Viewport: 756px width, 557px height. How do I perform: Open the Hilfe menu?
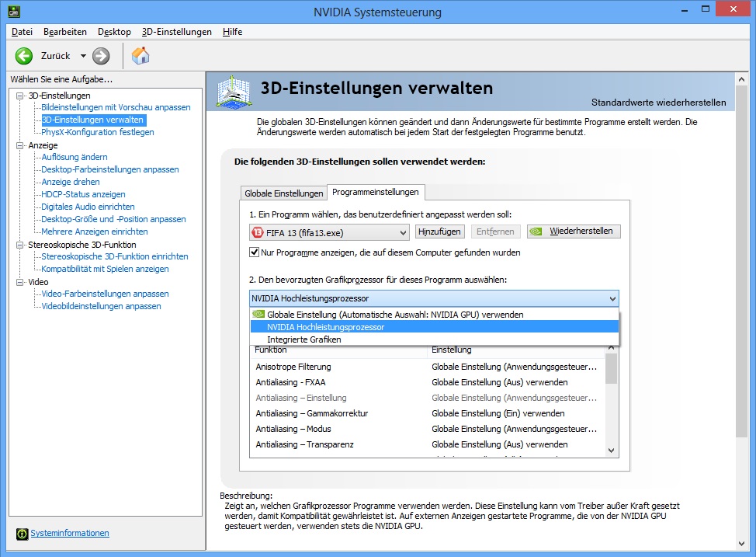232,32
